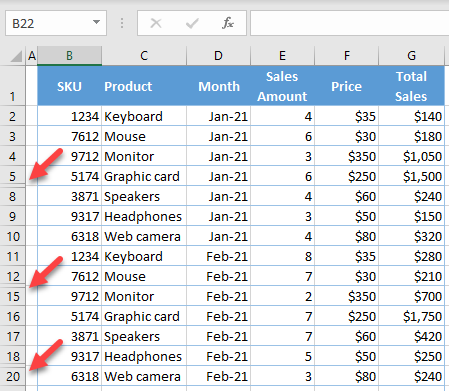Viewport: 449px width, 391px height.
Task: Select row 10 header
Action: 13,236
